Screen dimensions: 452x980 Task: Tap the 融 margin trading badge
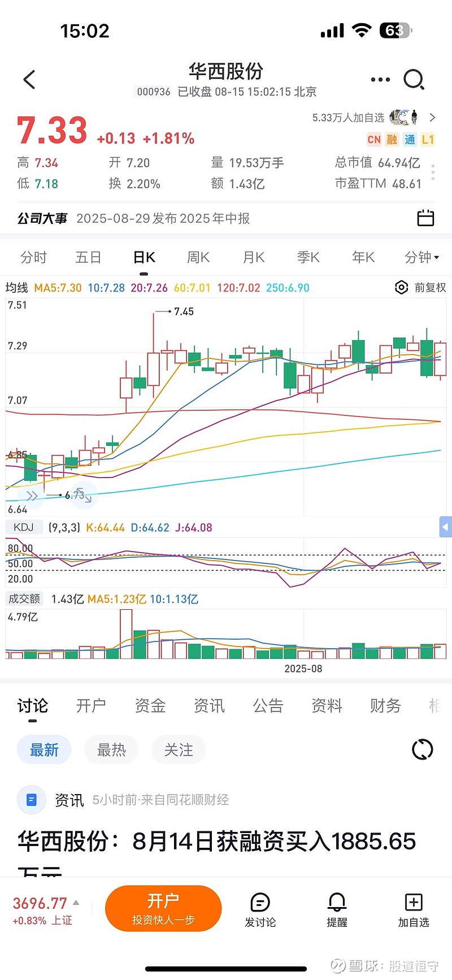tap(392, 140)
